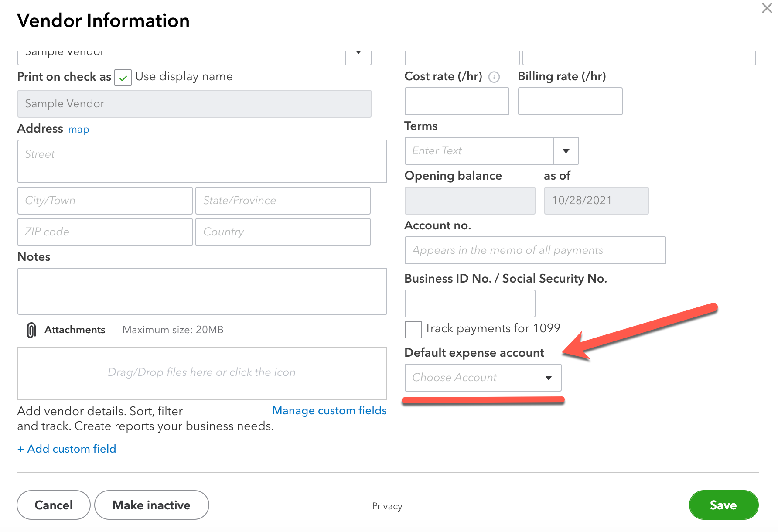Click the paperclip Attachments icon
The width and height of the screenshot is (778, 532).
click(x=31, y=330)
